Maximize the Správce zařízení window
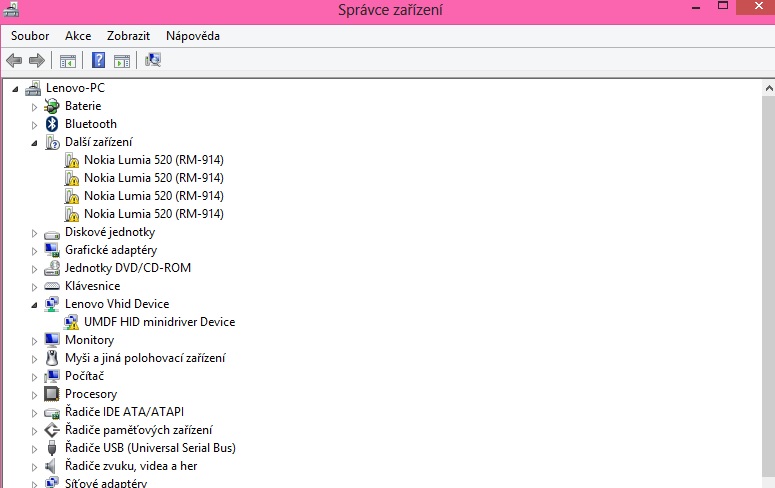 click(723, 6)
